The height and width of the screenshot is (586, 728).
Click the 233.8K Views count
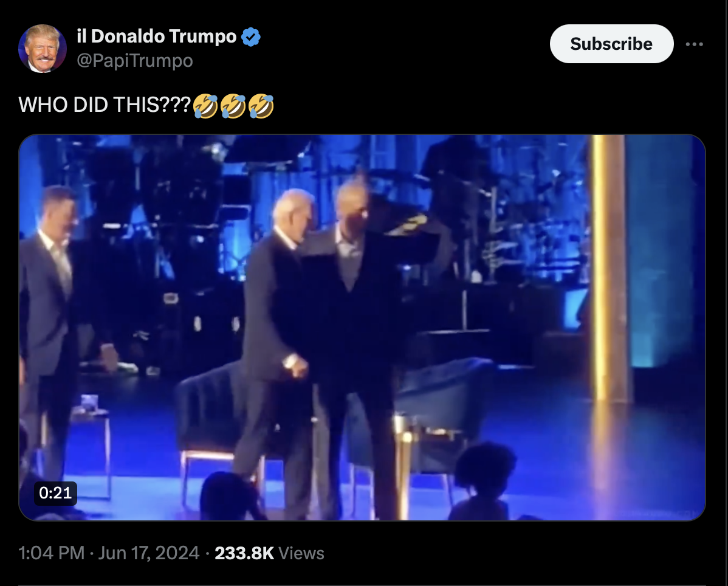[269, 553]
